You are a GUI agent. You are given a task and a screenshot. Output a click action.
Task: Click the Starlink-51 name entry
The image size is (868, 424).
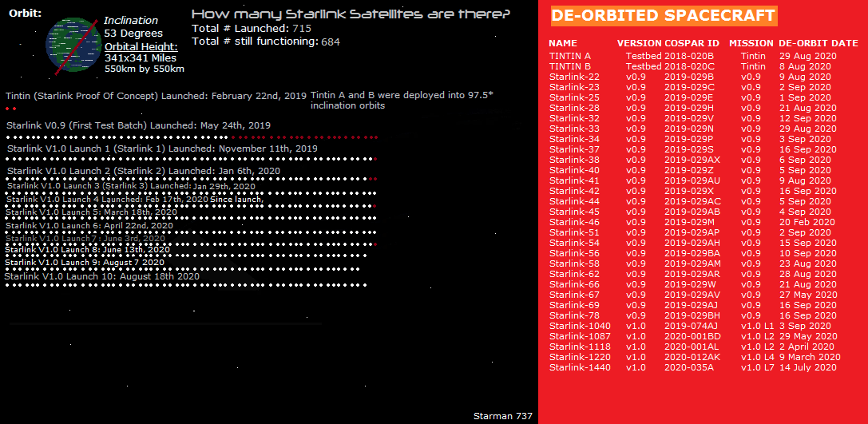(574, 232)
